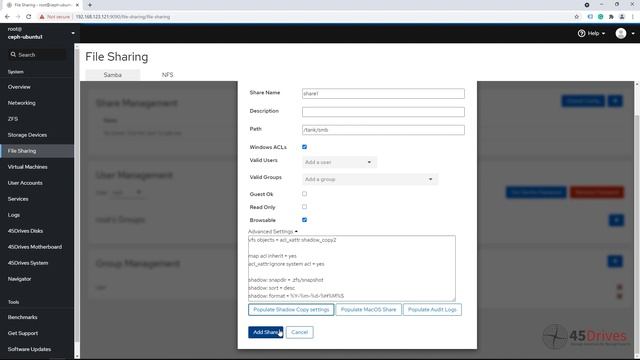
Task: Click the Group Management plus button
Action: (x=615, y=261)
